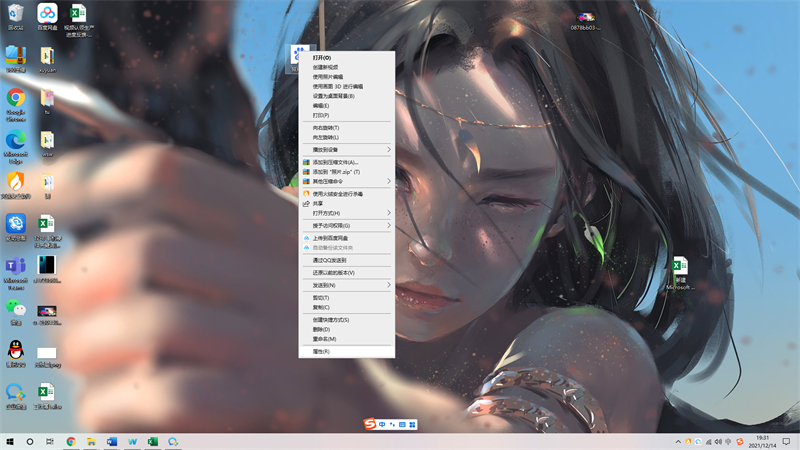Choose 编辑(E) in the context menu
This screenshot has height=450, width=800.
pyautogui.click(x=346, y=106)
